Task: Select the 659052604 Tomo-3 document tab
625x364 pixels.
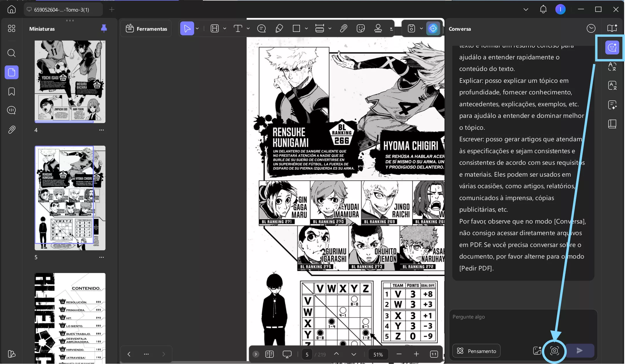Action: pyautogui.click(x=63, y=10)
